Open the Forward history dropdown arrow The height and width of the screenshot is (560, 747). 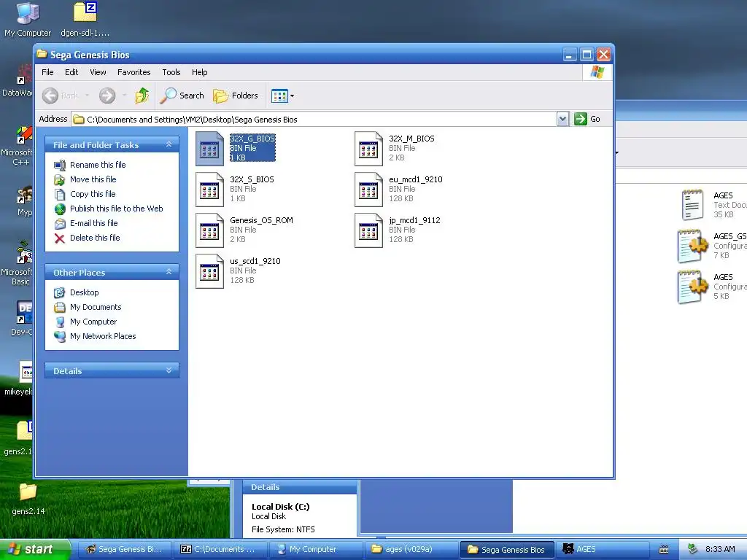pos(124,96)
